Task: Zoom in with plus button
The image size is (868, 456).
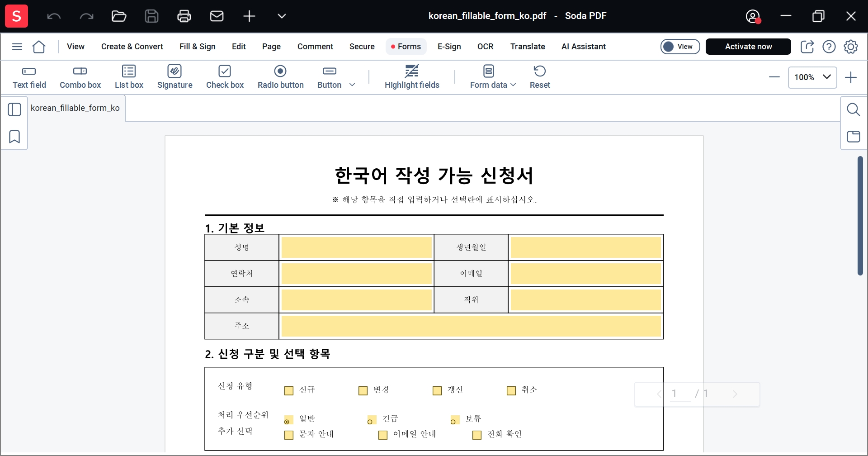Action: pyautogui.click(x=851, y=77)
